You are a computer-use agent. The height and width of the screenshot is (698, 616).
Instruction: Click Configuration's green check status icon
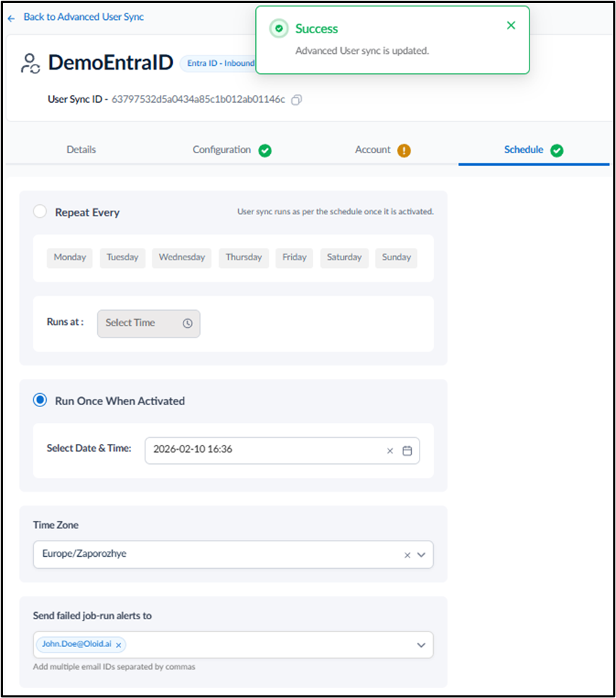(265, 150)
